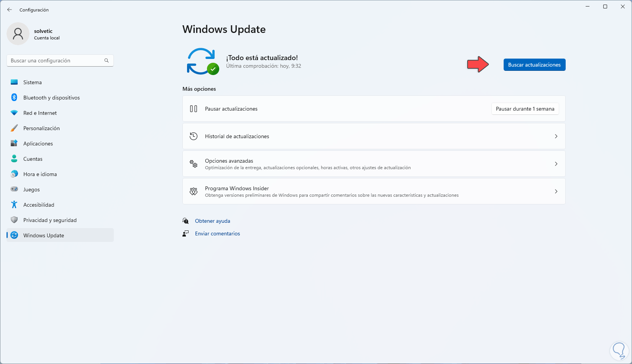
Task: Go to Accesibilidad settings
Action: coord(60,205)
